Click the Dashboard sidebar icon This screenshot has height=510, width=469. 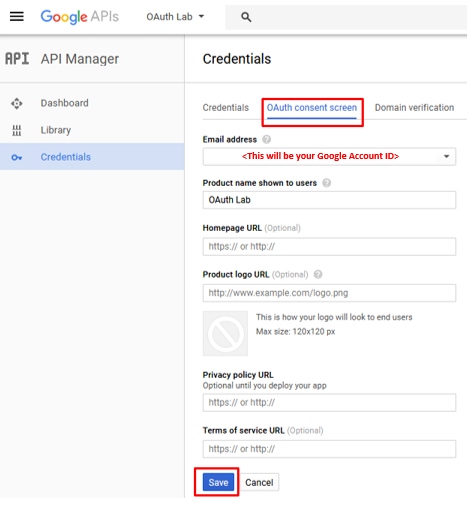pos(17,103)
